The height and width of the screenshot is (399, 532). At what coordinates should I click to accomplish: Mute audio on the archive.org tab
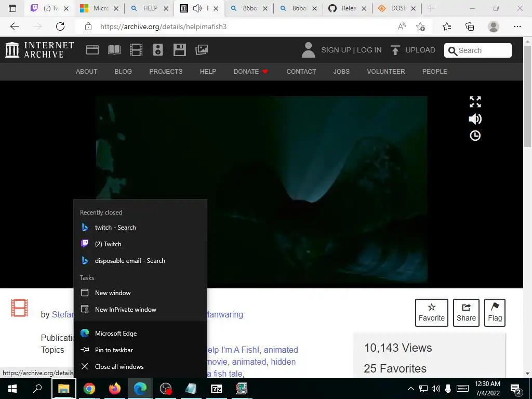pyautogui.click(x=197, y=8)
